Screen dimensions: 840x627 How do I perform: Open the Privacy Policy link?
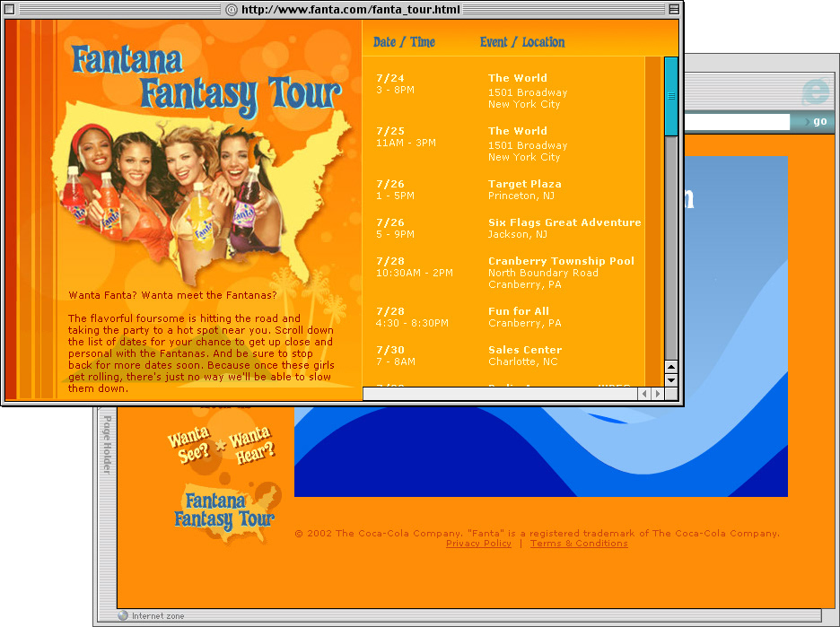(478, 544)
